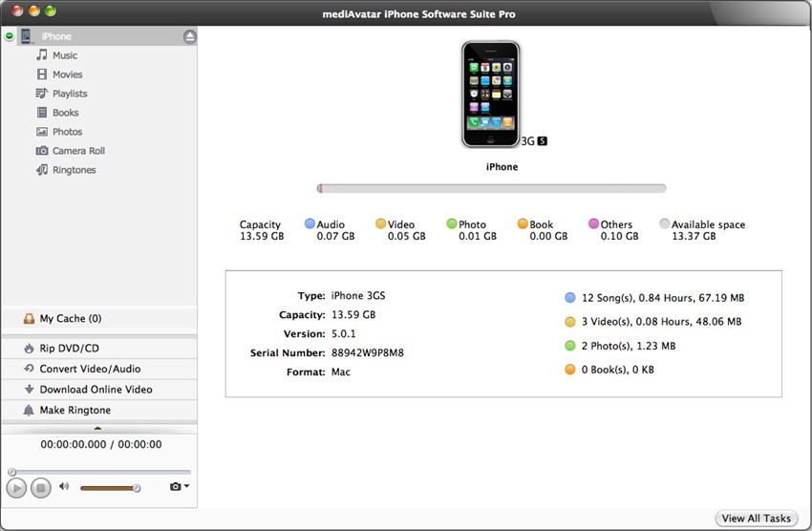Open the Music library
812x531 pixels.
coord(65,55)
